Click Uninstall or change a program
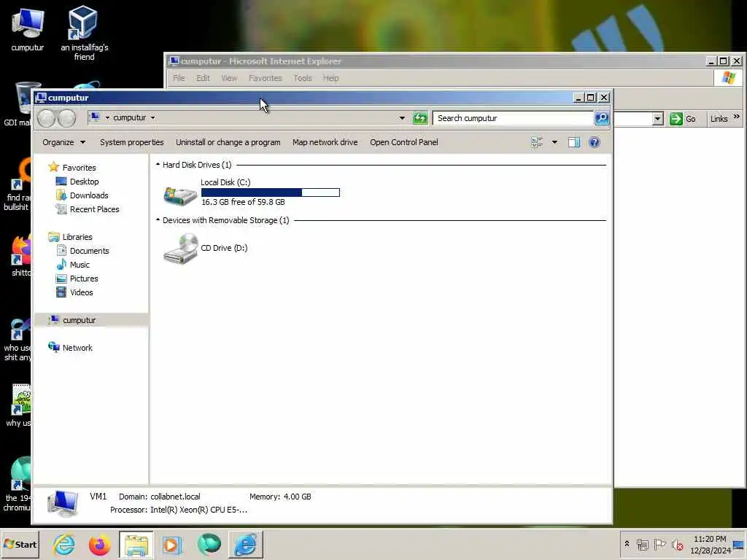 pos(228,142)
